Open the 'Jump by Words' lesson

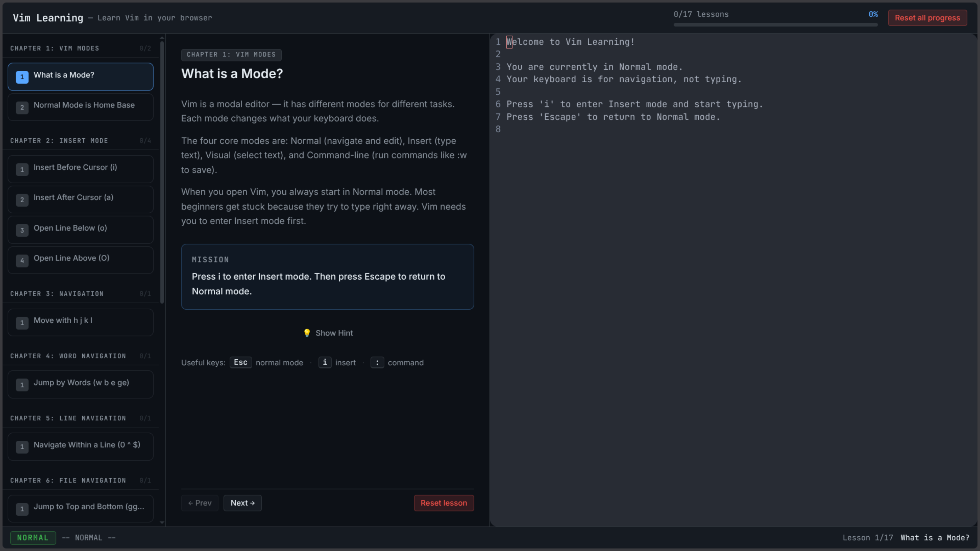point(80,385)
